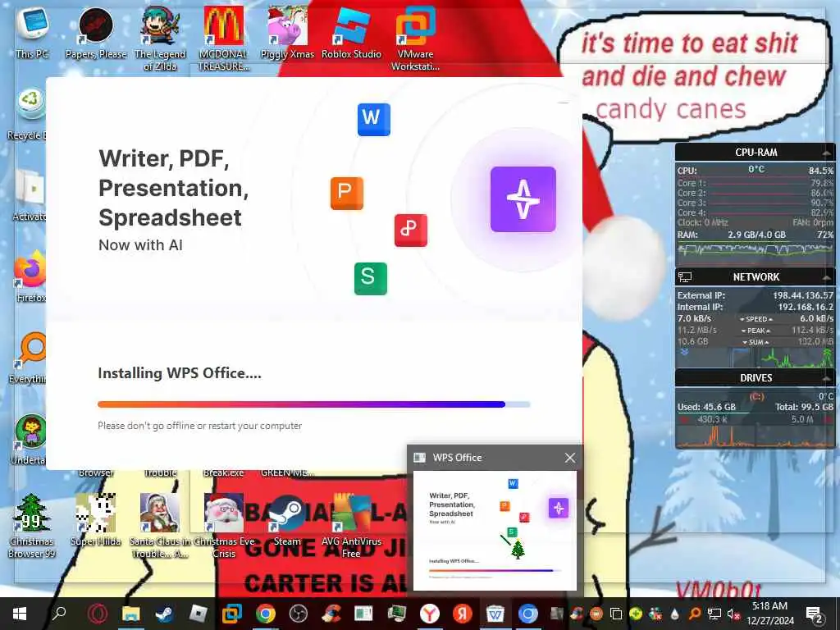Switch to VMware in the taskbar
This screenshot has height=630, width=840.
232,614
